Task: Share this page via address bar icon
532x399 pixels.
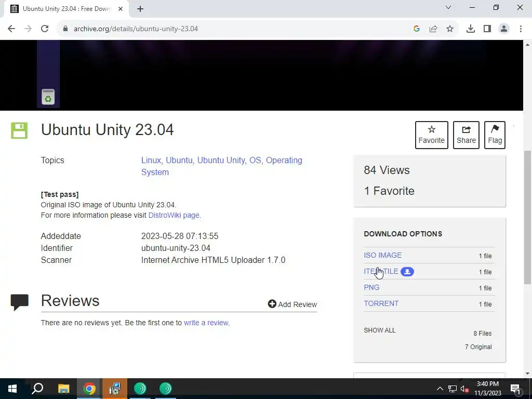Action: 433,29
